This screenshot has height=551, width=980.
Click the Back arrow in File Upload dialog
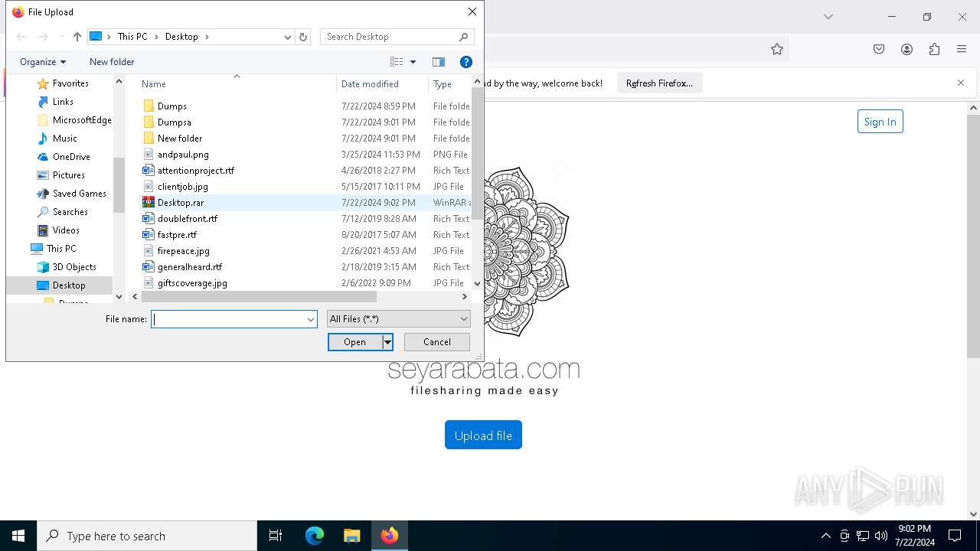[21, 37]
